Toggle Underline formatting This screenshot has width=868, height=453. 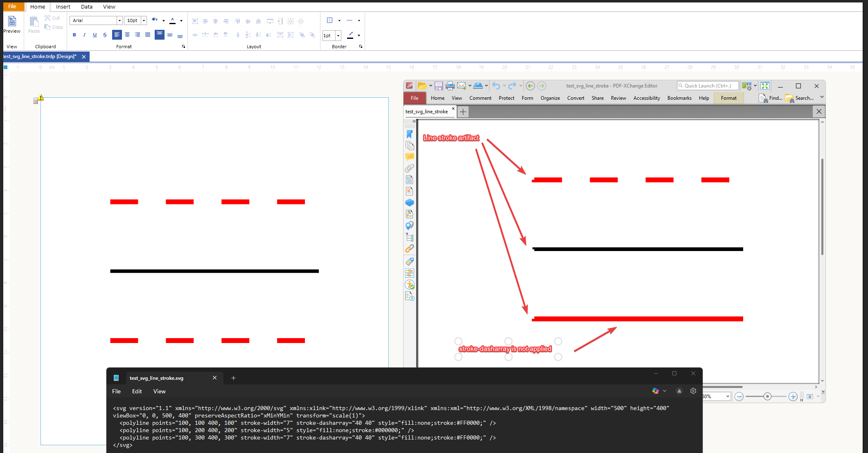pyautogui.click(x=95, y=35)
